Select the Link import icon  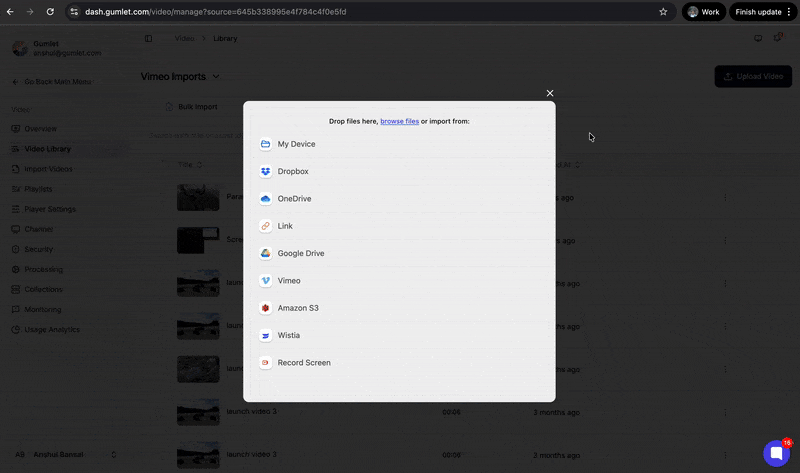(266, 226)
